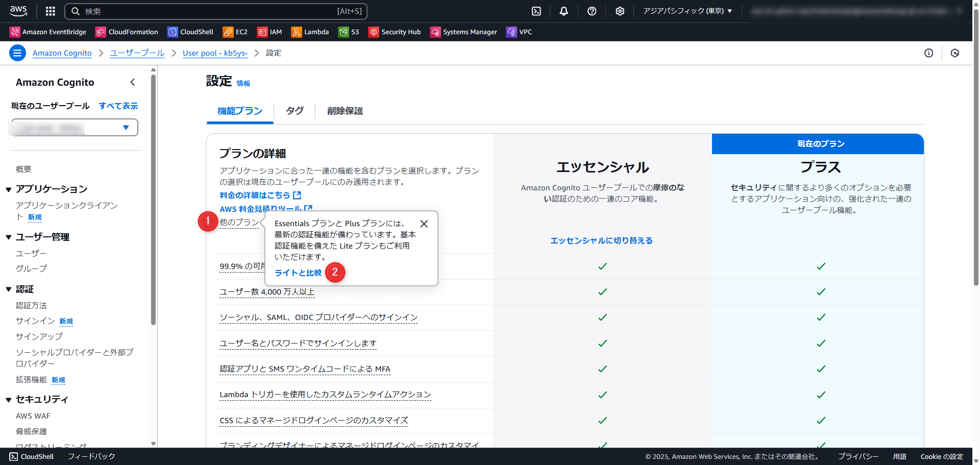Click the search input field
The height and width of the screenshot is (465, 980).
(216, 11)
